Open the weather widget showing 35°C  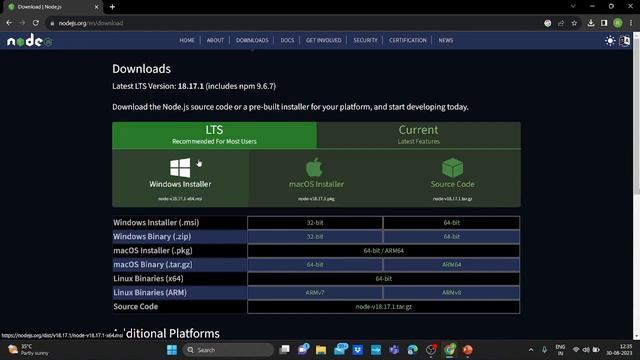click(28, 350)
